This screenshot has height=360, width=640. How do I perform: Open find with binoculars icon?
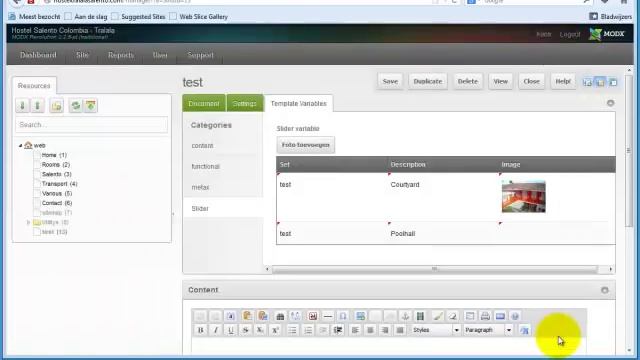tap(280, 316)
